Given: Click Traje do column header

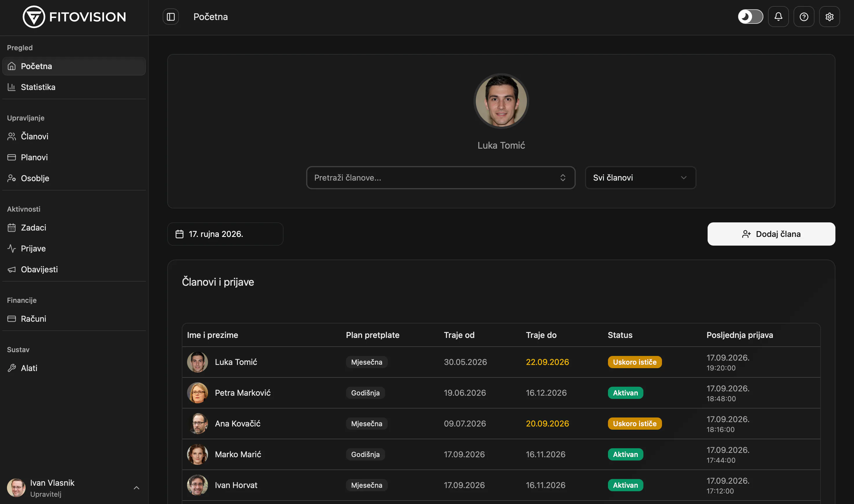Looking at the screenshot, I should [541, 335].
